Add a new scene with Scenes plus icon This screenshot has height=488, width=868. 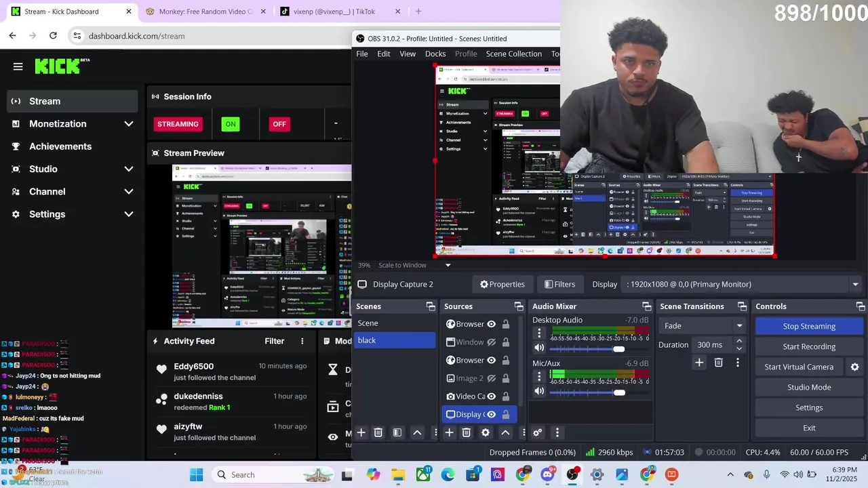(x=361, y=432)
